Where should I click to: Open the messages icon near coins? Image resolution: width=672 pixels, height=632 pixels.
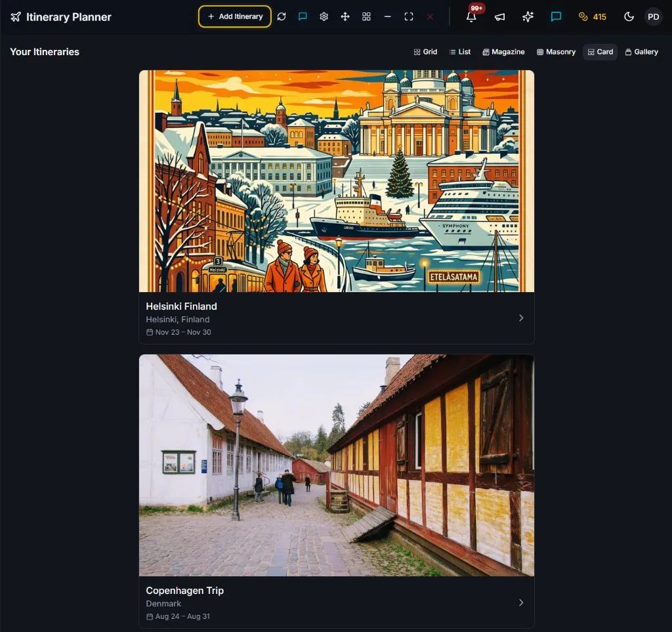(x=556, y=16)
